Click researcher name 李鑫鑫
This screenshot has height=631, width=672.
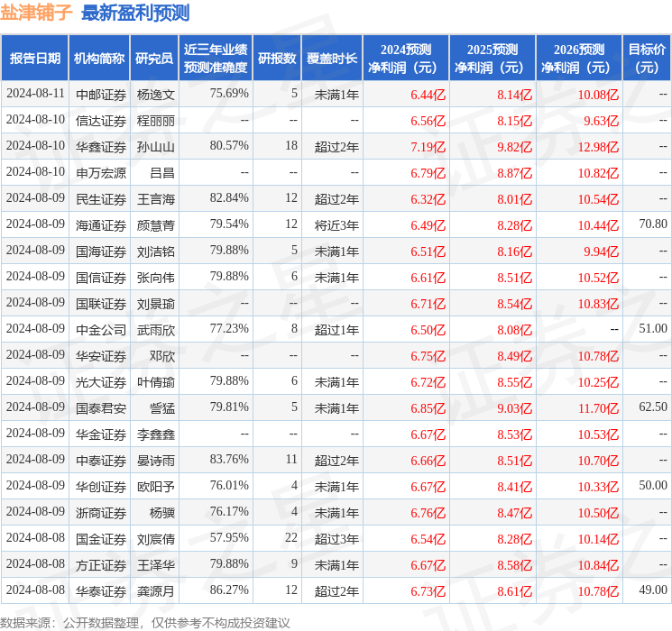point(155,434)
